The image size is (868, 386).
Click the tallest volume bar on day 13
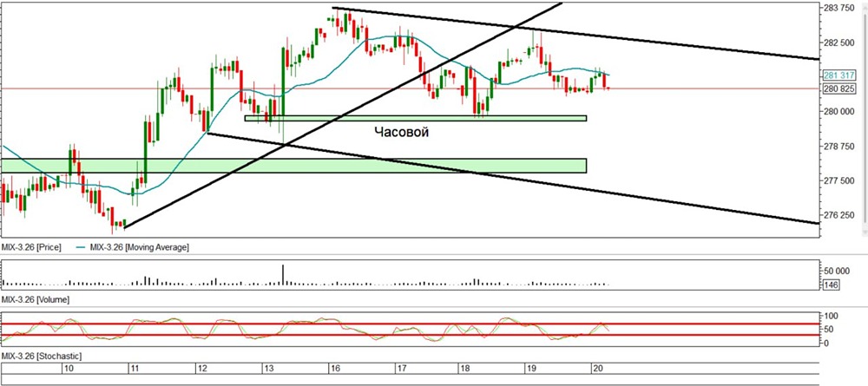pyautogui.click(x=283, y=275)
